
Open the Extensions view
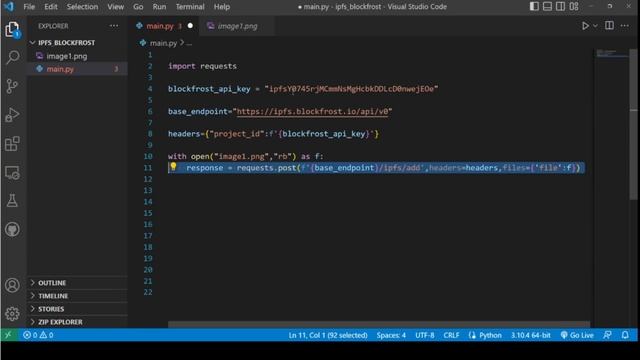pos(12,144)
